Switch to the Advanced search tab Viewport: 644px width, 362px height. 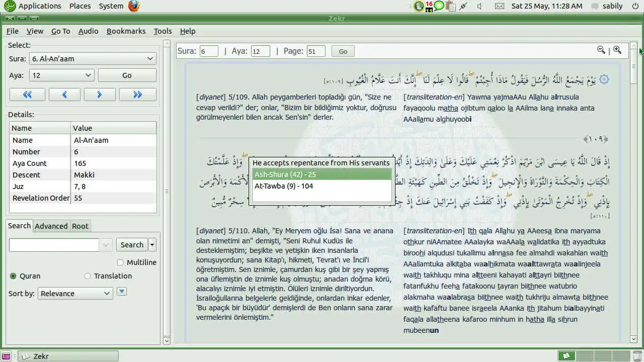(x=51, y=226)
